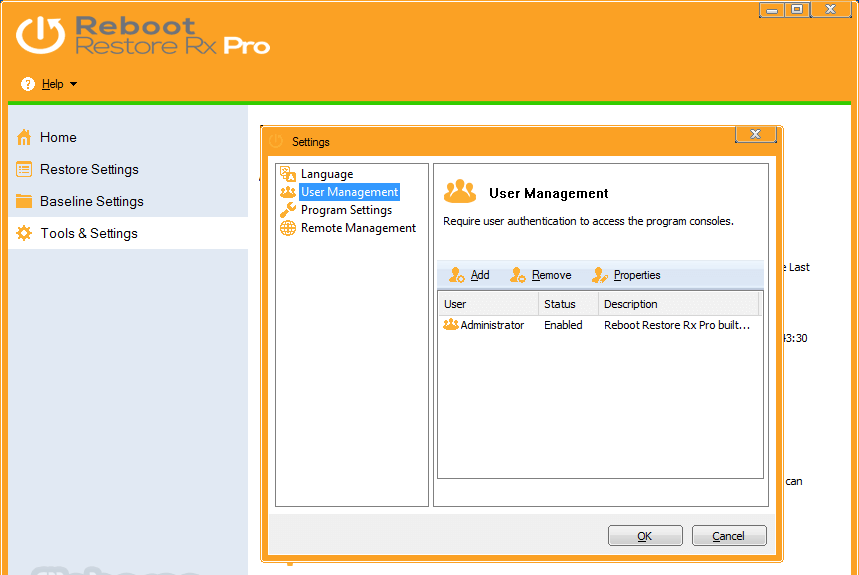Click the Help question mark icon

(x=27, y=84)
